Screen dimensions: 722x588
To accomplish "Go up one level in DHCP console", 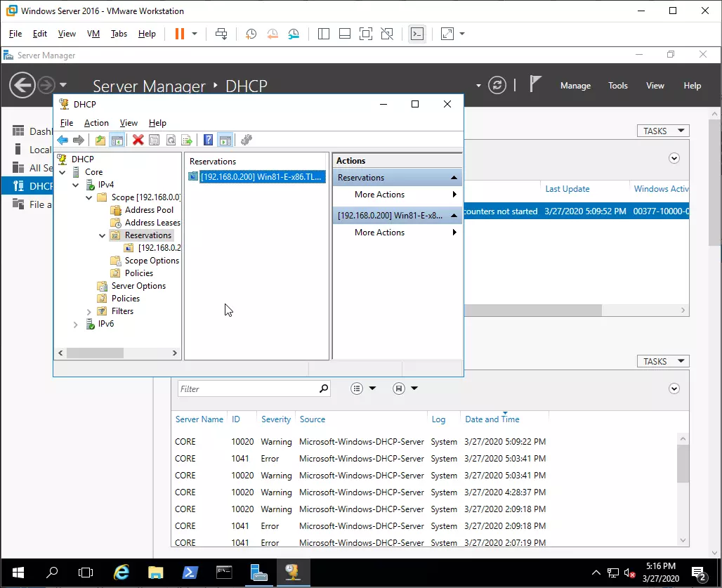I will coord(100,140).
